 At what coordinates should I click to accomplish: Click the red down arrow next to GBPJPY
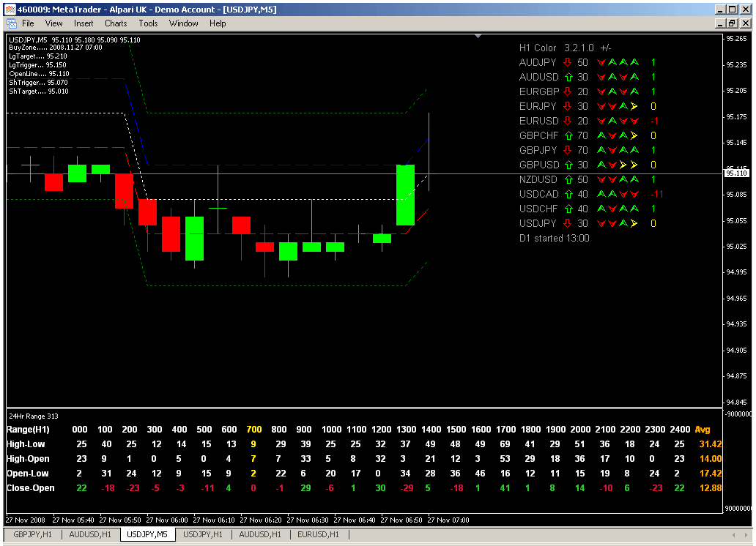568,150
